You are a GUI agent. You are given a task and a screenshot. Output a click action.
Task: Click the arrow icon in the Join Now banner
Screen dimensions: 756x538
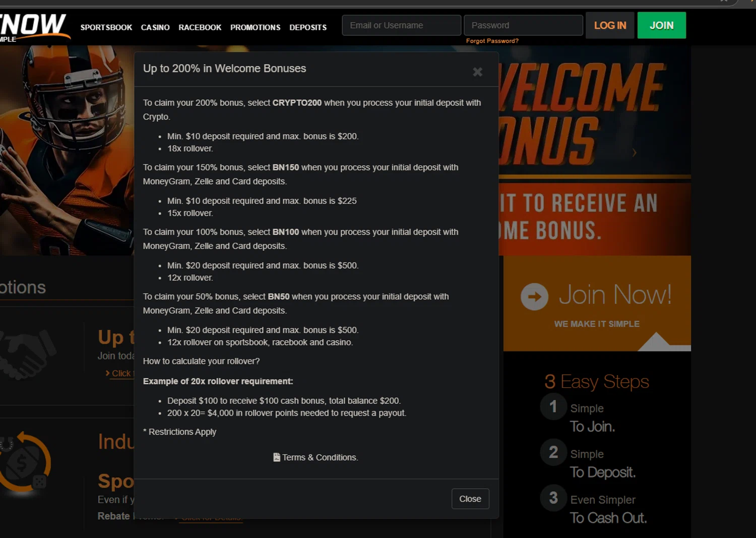tap(534, 296)
